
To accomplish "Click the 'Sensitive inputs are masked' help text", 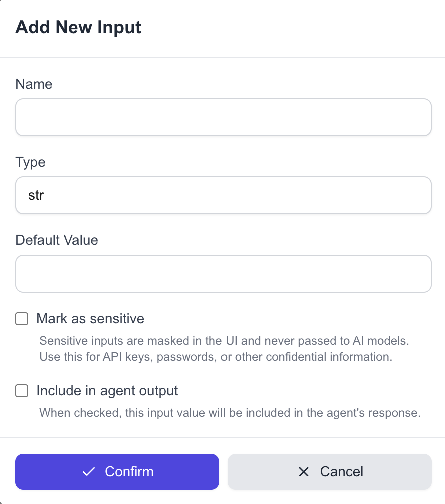I will pyautogui.click(x=224, y=342).
